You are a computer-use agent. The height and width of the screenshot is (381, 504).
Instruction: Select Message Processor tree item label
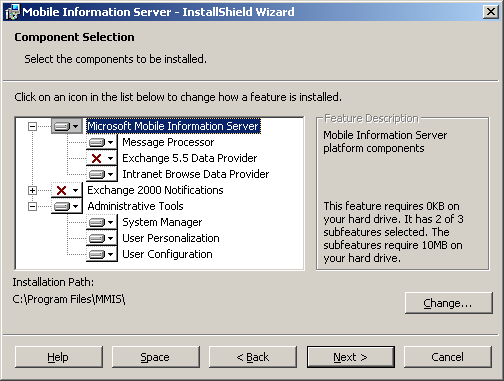pos(168,142)
